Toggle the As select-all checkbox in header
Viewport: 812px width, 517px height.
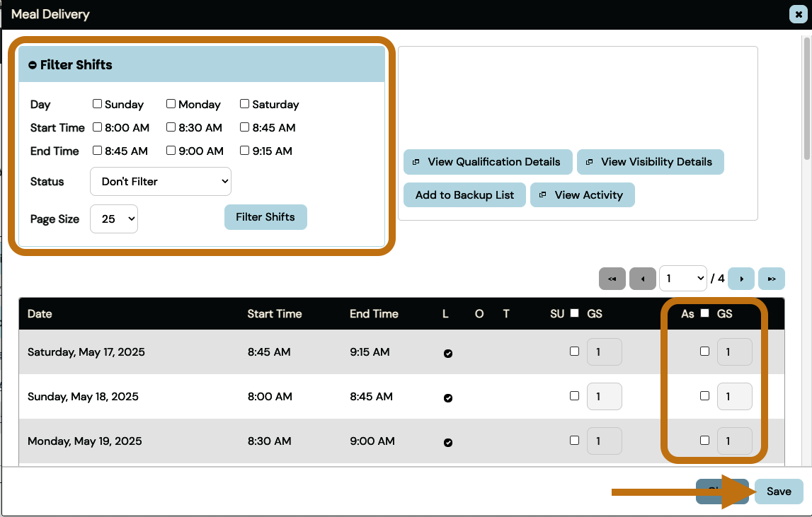click(704, 313)
